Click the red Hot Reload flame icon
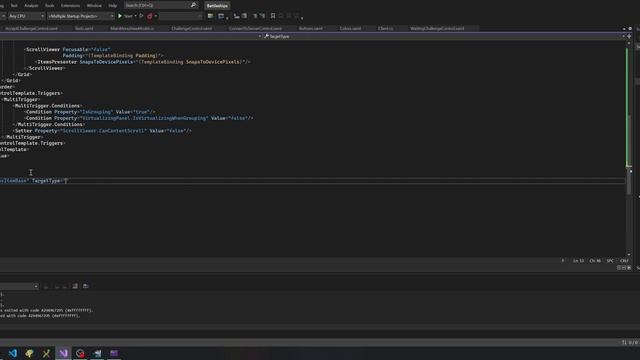 tap(150, 16)
